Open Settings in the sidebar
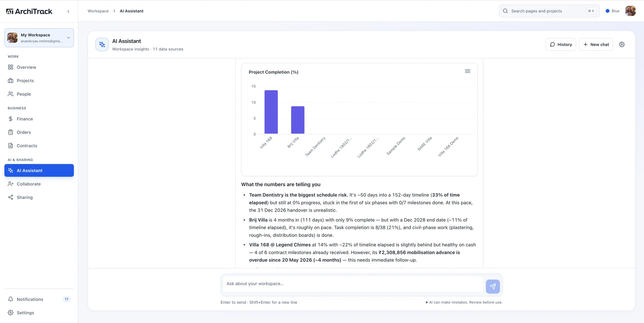The height and width of the screenshot is (323, 644). click(x=39, y=313)
